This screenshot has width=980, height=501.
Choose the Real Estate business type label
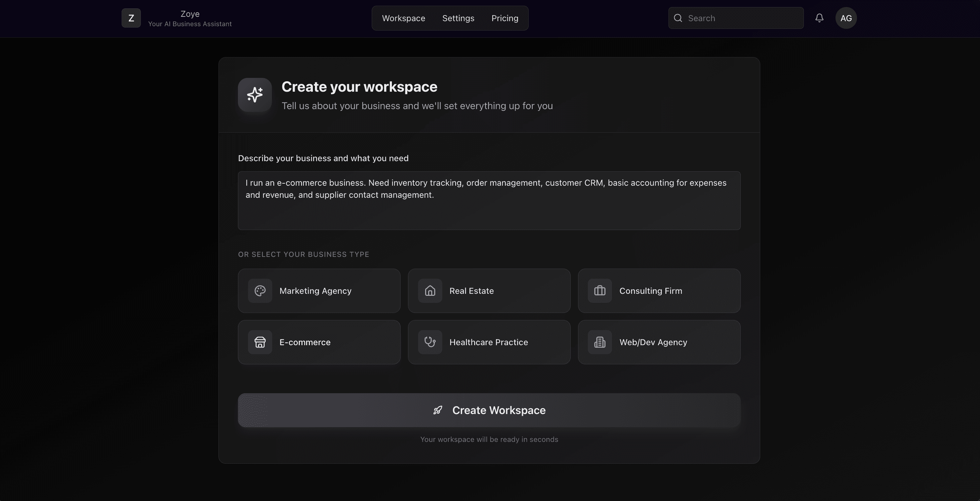[x=472, y=291]
